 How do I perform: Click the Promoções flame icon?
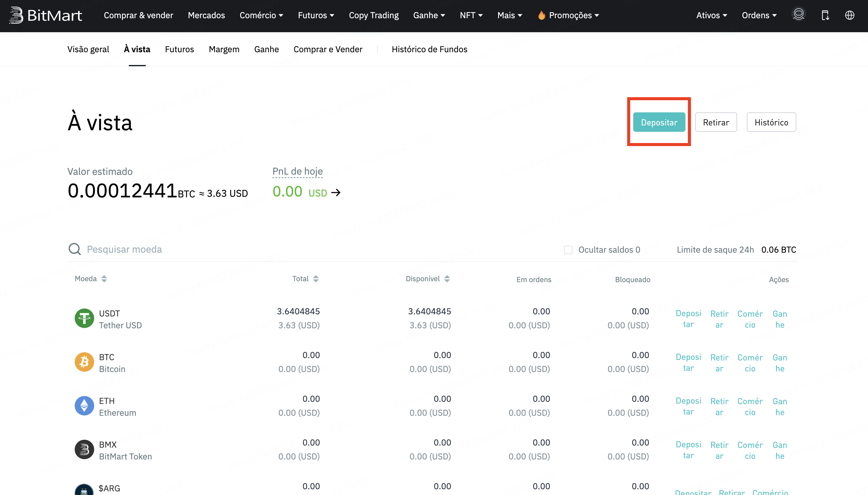pos(542,15)
